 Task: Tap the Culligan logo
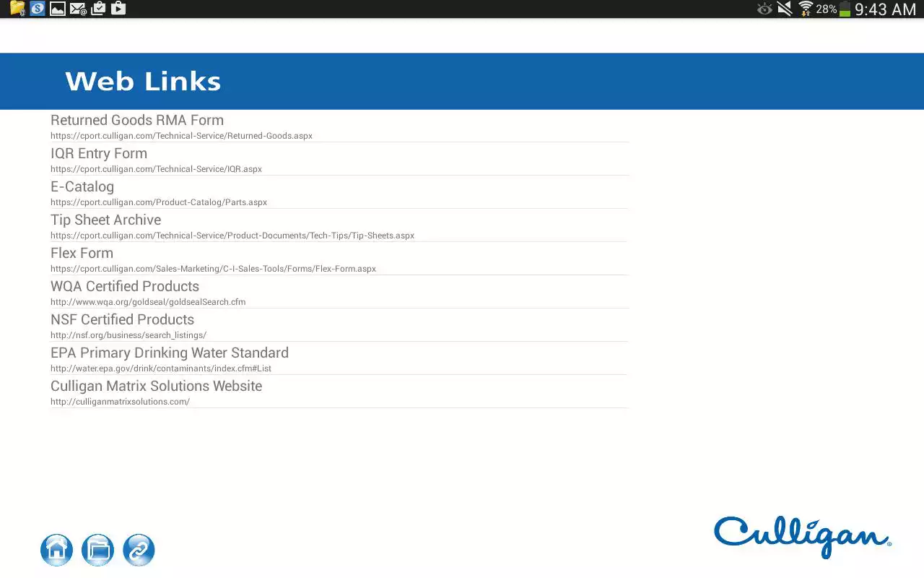[x=803, y=538]
